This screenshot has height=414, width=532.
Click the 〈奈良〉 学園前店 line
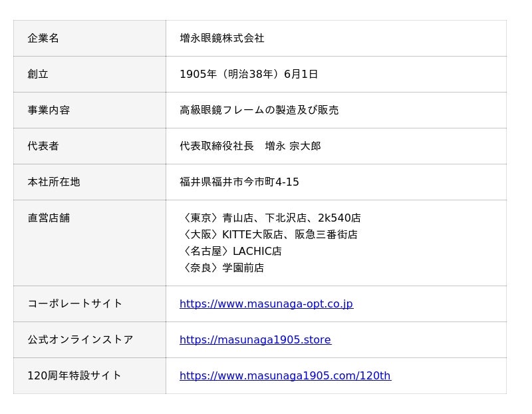pyautogui.click(x=222, y=268)
